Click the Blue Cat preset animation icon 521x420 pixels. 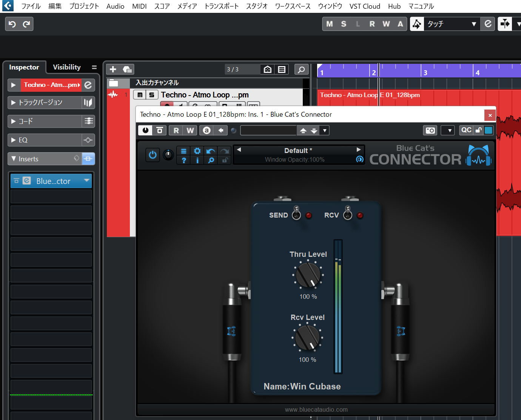[x=359, y=159]
